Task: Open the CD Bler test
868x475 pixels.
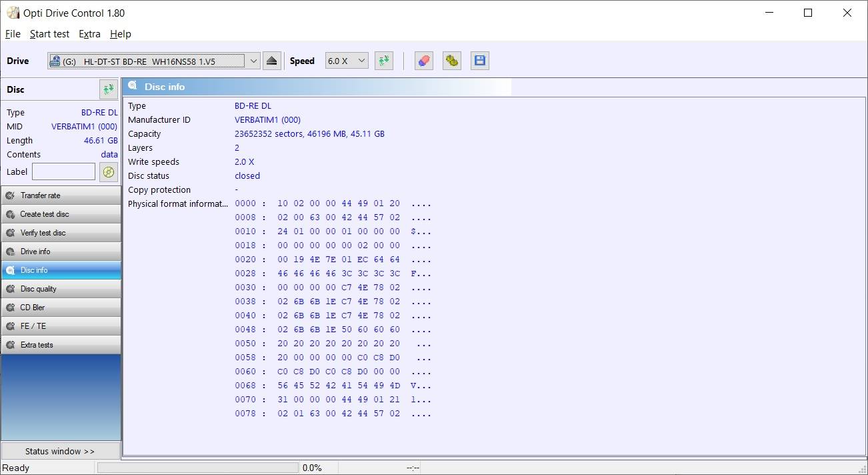Action: click(x=61, y=308)
